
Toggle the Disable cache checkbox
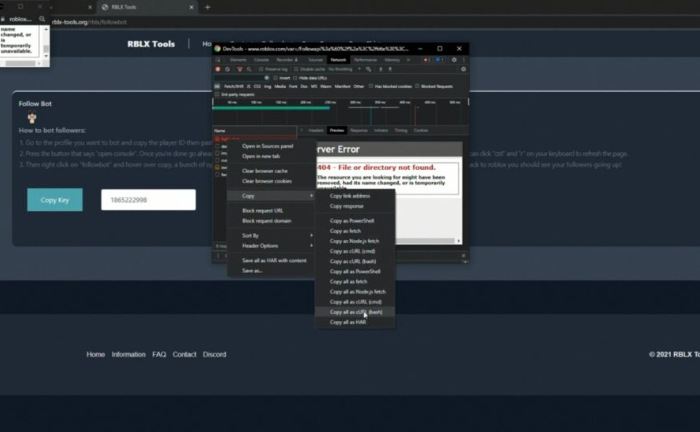click(x=295, y=69)
